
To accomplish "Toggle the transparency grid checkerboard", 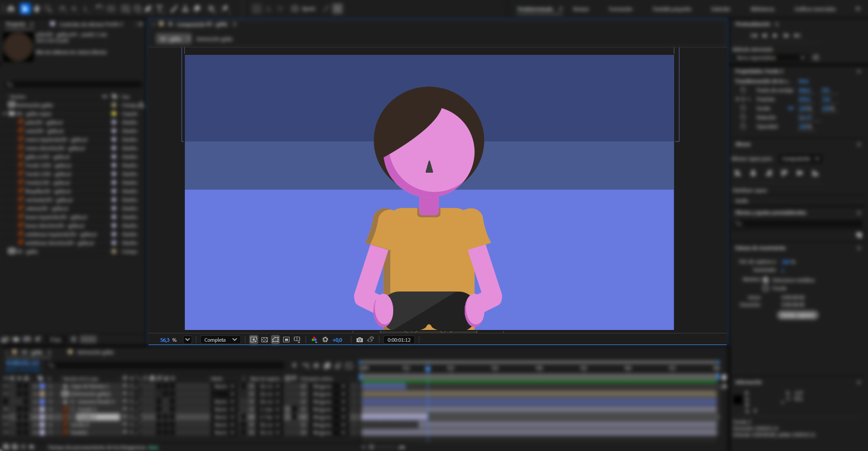I will point(265,339).
